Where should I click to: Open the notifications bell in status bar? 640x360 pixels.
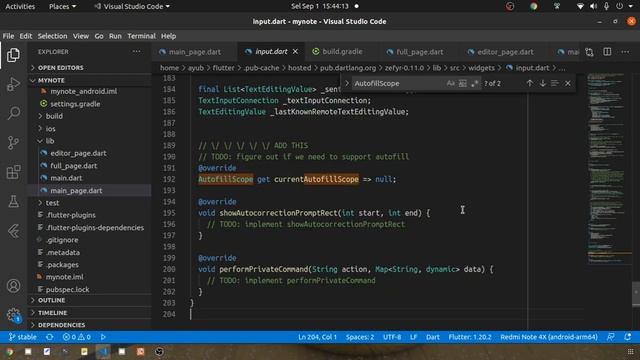click(628, 337)
